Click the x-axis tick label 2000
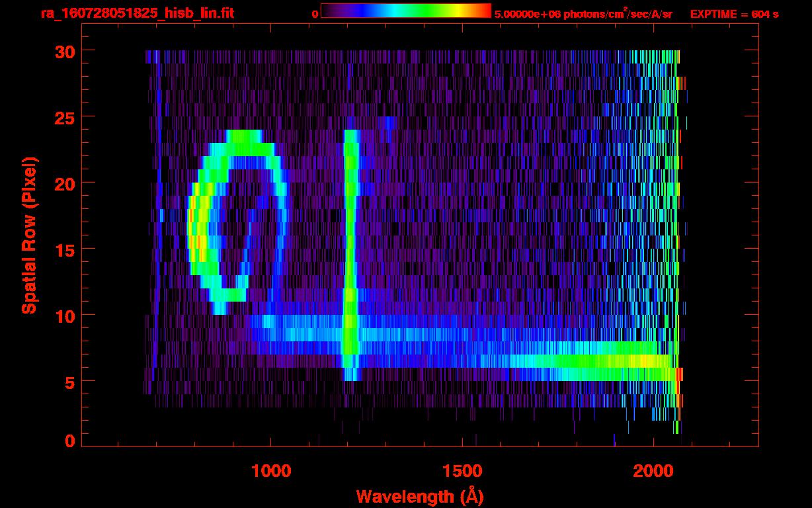Viewport: 812px width, 508px height. tap(653, 470)
